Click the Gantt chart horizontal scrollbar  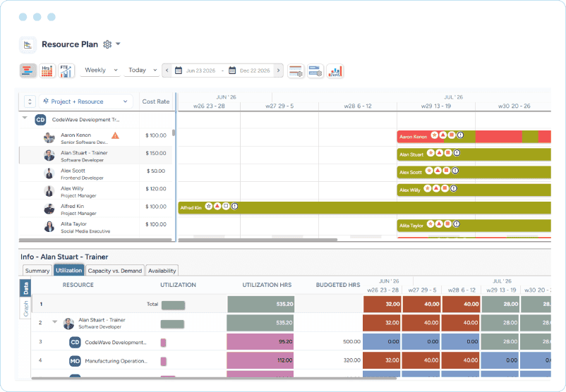pos(258,240)
